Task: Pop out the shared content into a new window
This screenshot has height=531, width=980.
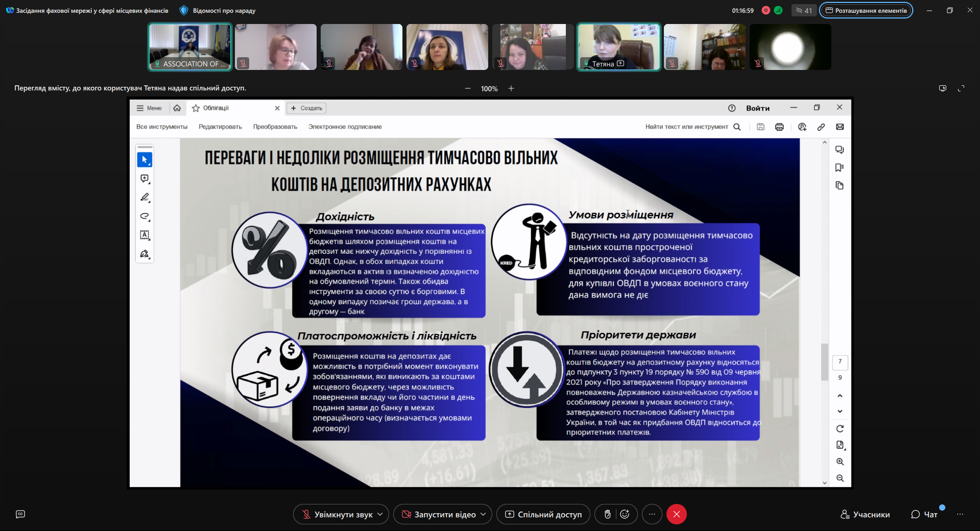Action: [942, 88]
